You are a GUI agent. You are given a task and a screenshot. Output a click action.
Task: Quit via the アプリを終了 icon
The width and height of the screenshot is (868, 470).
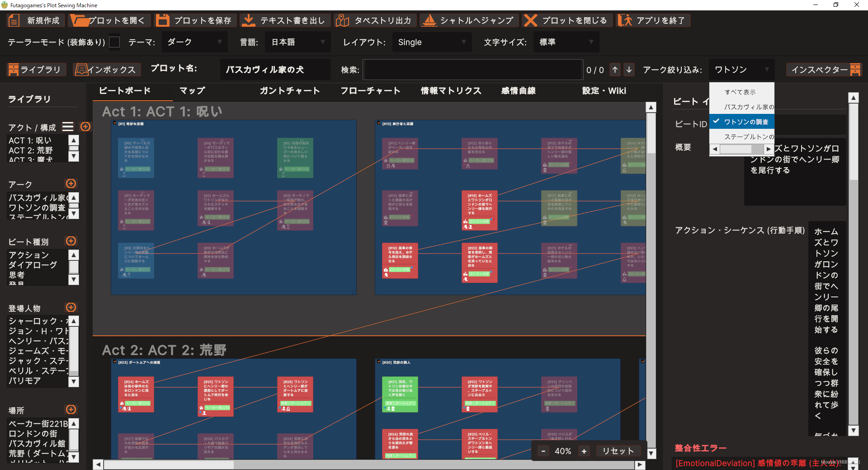pos(625,20)
